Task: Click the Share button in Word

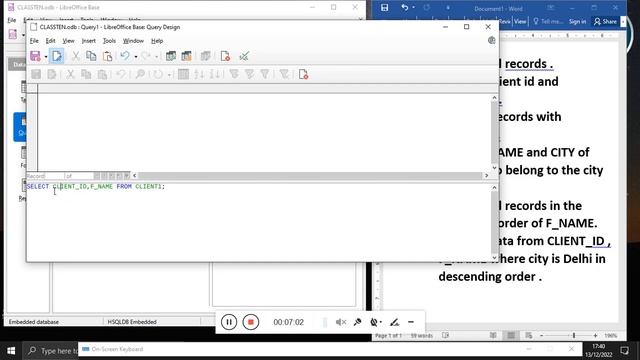Action: click(x=605, y=22)
